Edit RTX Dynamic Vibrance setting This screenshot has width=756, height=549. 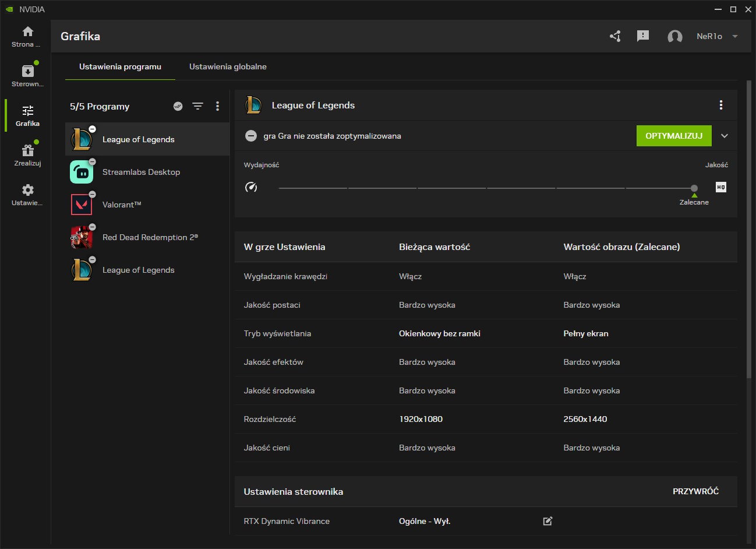point(547,521)
